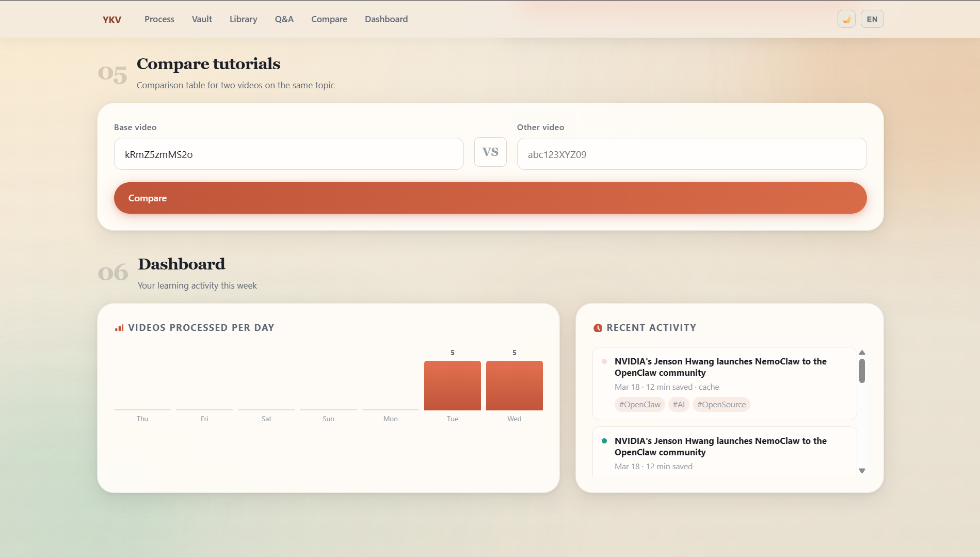The image size is (980, 557).
Task: Edit the Base video input field
Action: coord(288,154)
